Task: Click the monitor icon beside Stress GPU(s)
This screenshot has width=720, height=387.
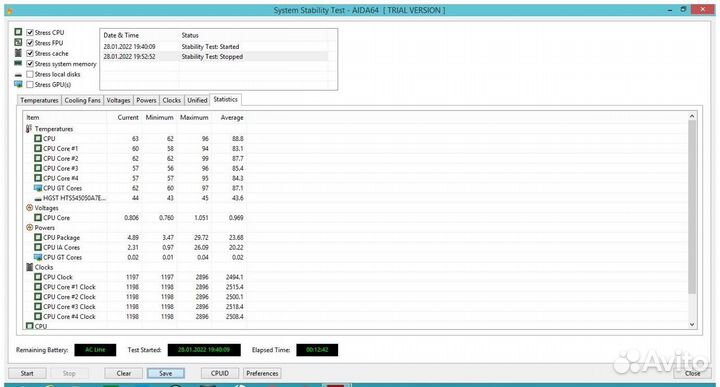Action: [18, 84]
